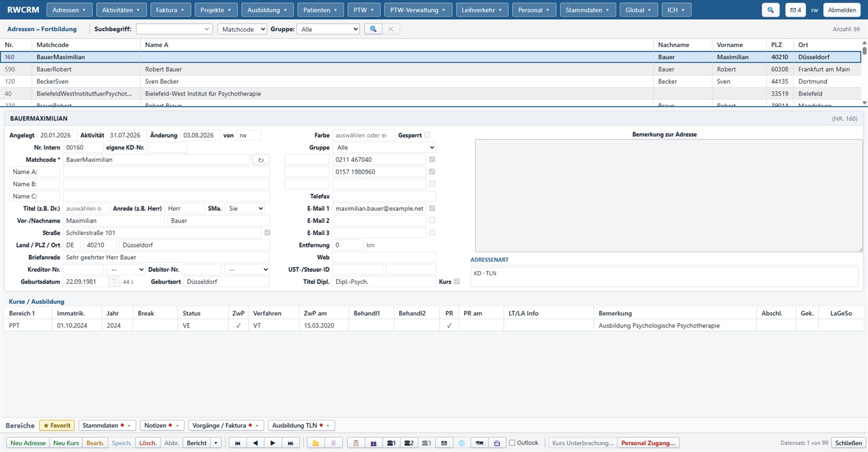The image size is (868, 452).
Task: Open dropdown next to Debitor-Nr.
Action: coord(247,270)
